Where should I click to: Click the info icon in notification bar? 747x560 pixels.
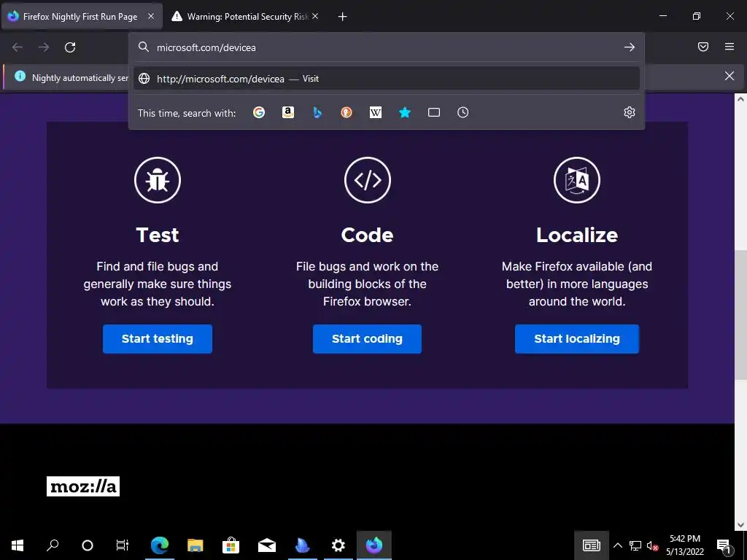[x=20, y=76]
